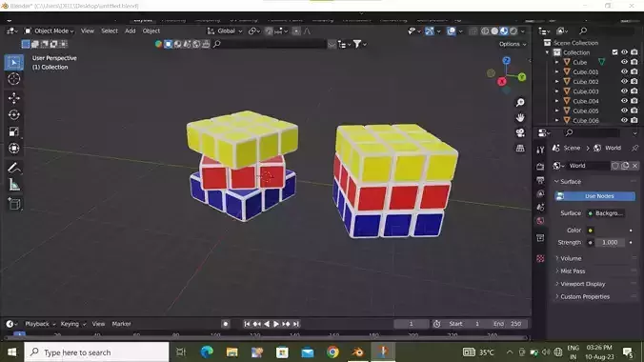Open the timeline Marker menu
The width and height of the screenshot is (644, 362).
pyautogui.click(x=122, y=324)
